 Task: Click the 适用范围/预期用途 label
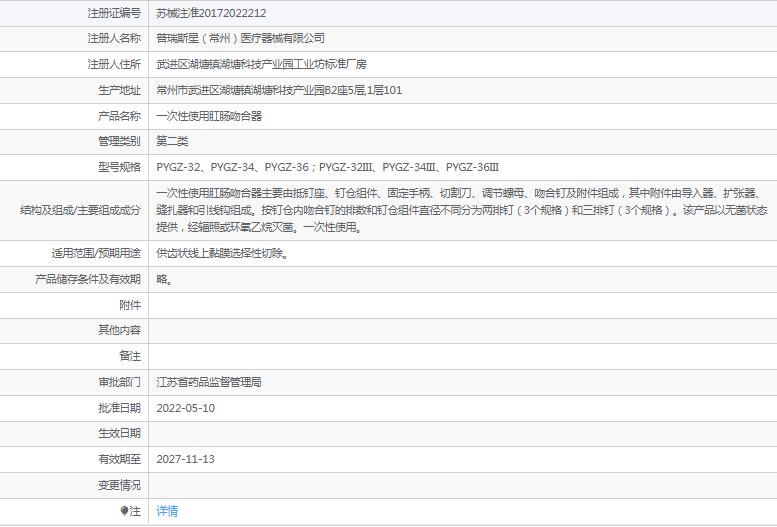[96, 253]
